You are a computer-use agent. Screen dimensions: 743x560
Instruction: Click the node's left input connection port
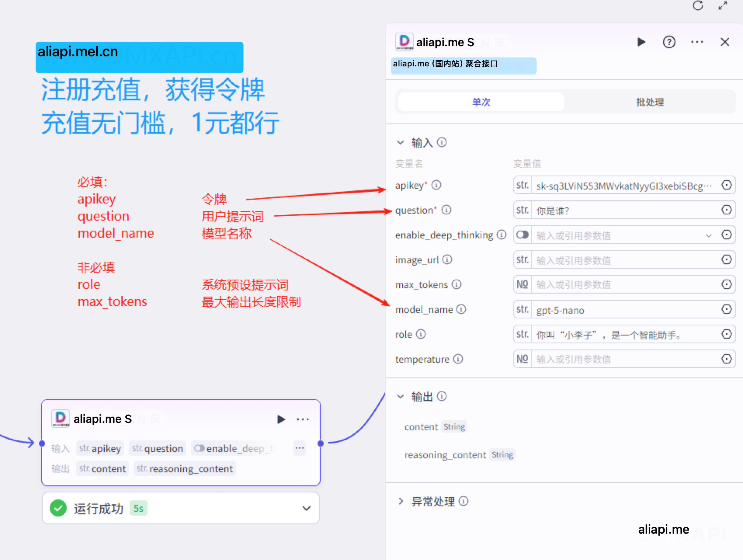[x=42, y=443]
